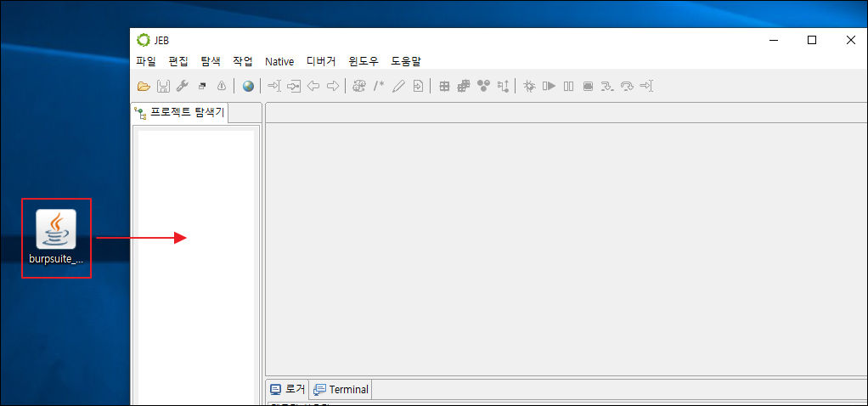Click the node hierarchy arrows icon

coord(503,86)
